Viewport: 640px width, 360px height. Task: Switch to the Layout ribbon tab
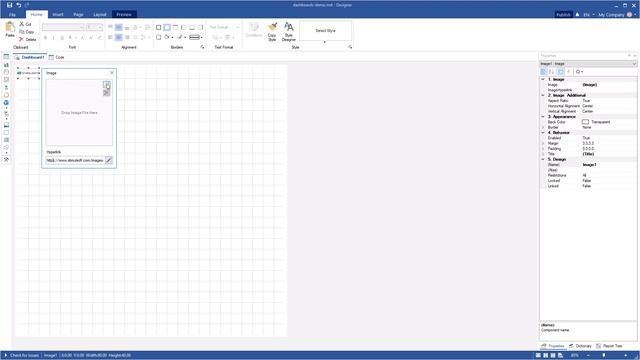tap(100, 14)
